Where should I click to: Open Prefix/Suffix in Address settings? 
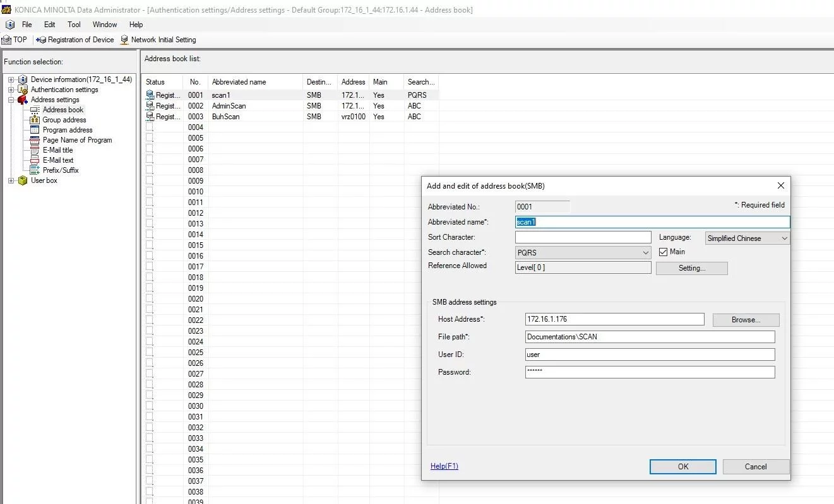(x=60, y=170)
